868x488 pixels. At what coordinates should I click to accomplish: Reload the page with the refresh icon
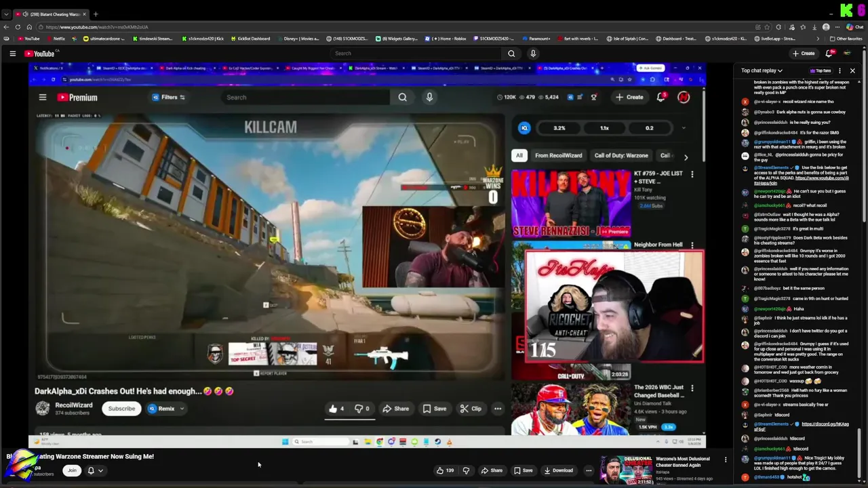coord(18,27)
